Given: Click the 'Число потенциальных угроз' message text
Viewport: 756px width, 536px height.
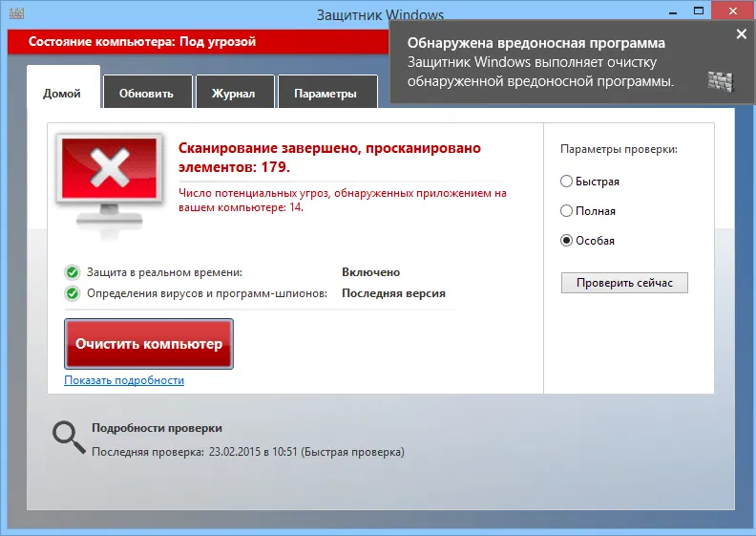Looking at the screenshot, I should [343, 201].
